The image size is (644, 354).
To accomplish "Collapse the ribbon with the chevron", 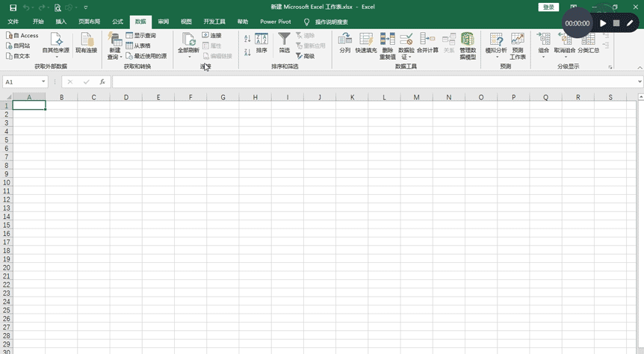I will (x=640, y=67).
